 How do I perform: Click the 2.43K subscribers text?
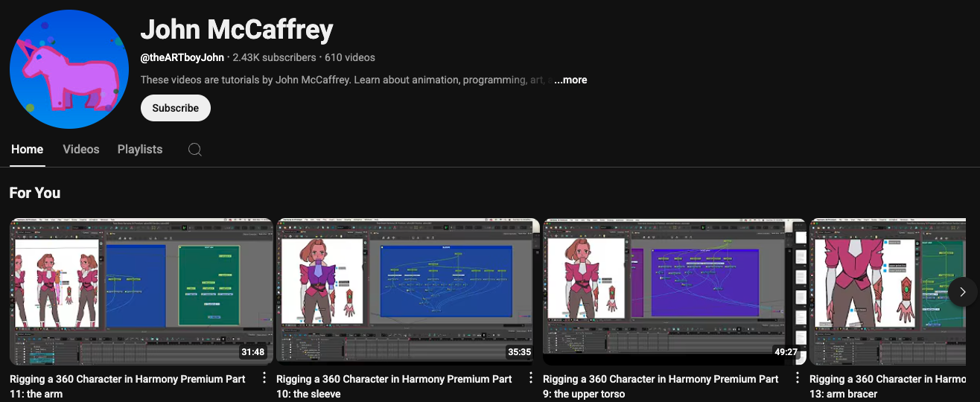tap(274, 57)
